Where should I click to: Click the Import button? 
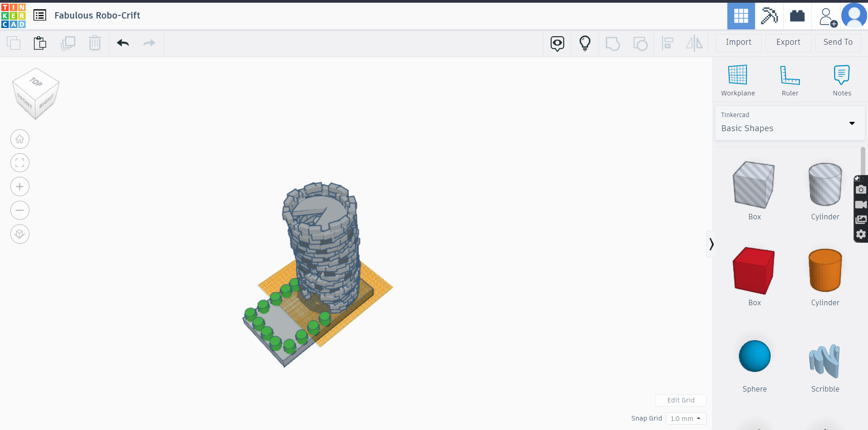tap(739, 43)
